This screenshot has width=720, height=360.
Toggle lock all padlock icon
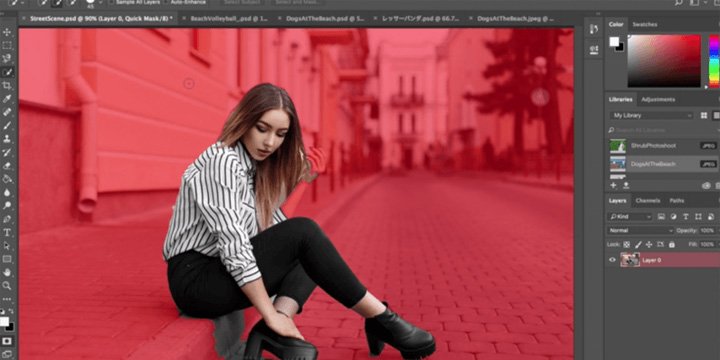672,244
